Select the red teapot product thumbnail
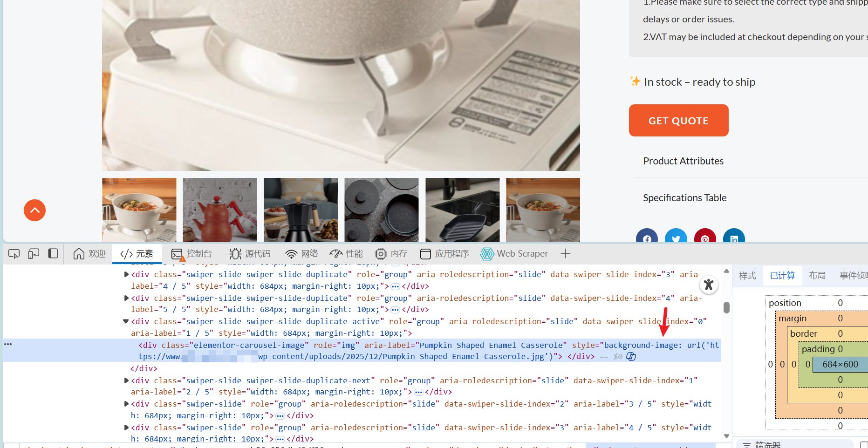 pos(219,210)
